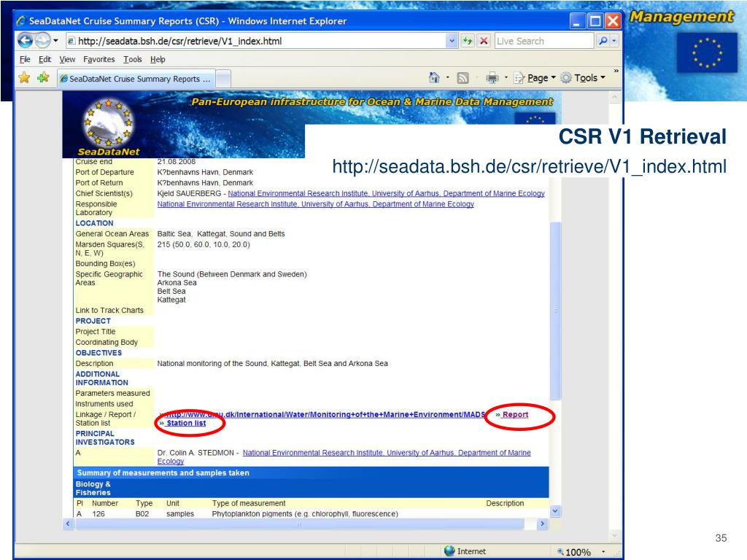The height and width of the screenshot is (560, 747).
Task: Click the 'CSR V1 Retrieval' slide title
Action: (x=642, y=136)
